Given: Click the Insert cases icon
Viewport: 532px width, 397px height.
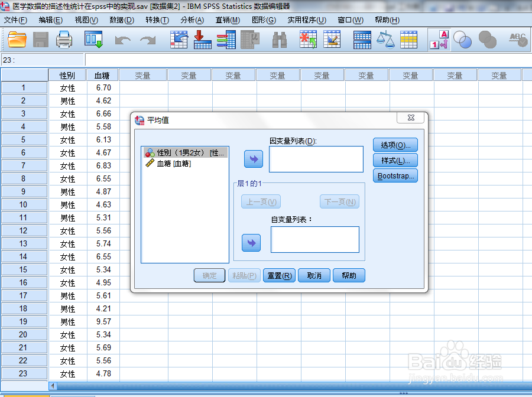Looking at the screenshot, I should click(x=308, y=40).
